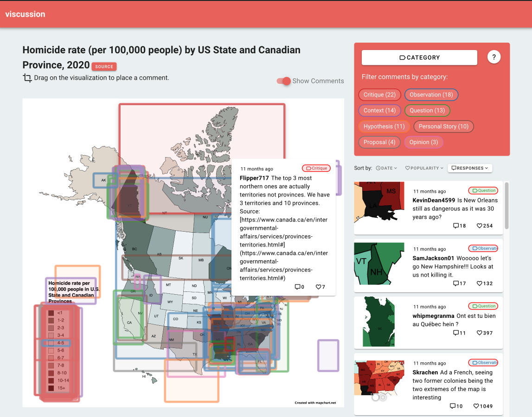
Task: Select the Observation (18) filter chip
Action: click(x=431, y=95)
